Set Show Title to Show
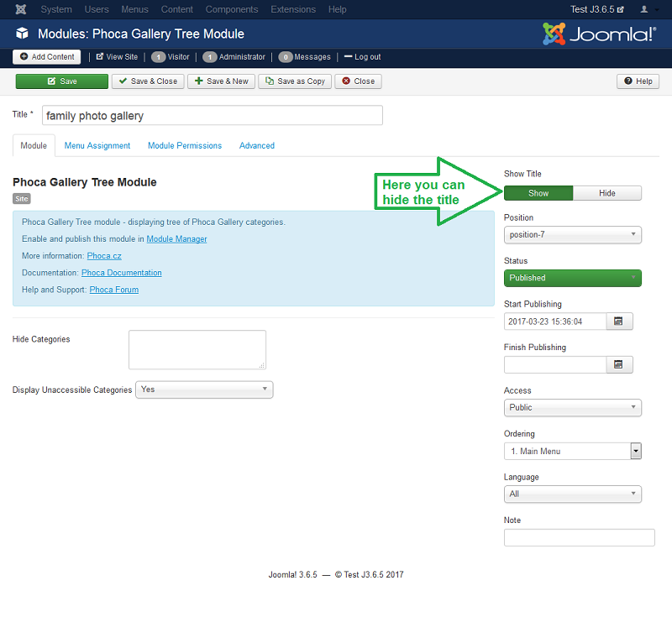 pyautogui.click(x=538, y=193)
